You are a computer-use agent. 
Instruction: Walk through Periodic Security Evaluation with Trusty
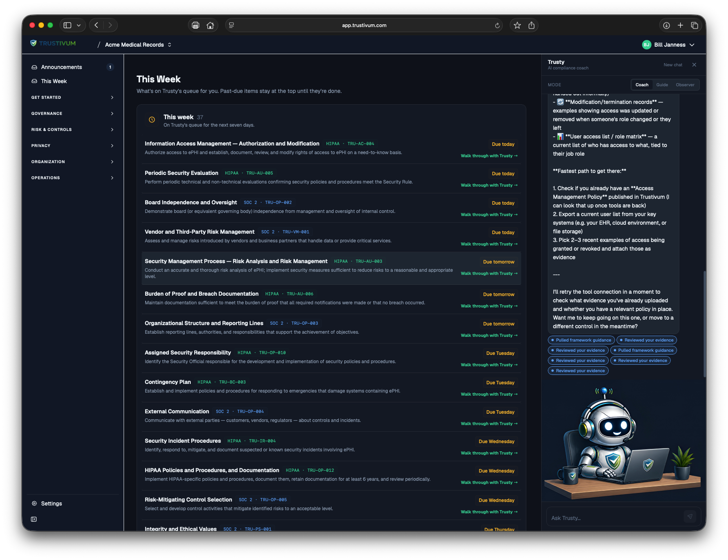point(489,185)
